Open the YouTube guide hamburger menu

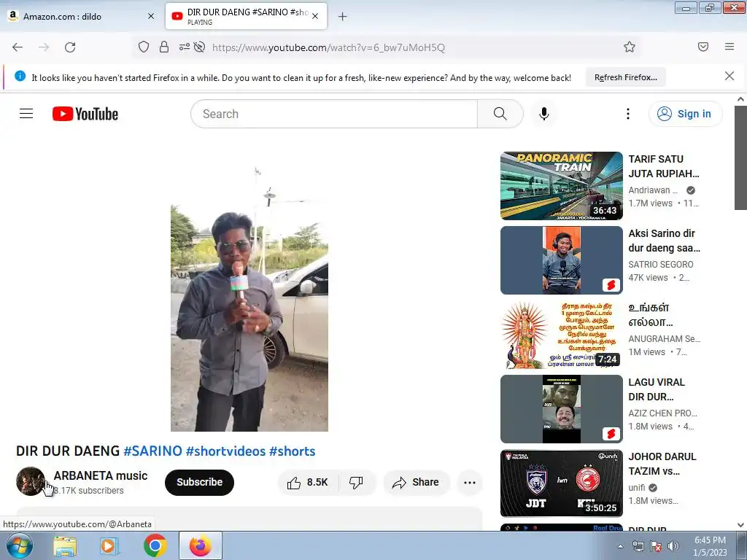pos(26,113)
